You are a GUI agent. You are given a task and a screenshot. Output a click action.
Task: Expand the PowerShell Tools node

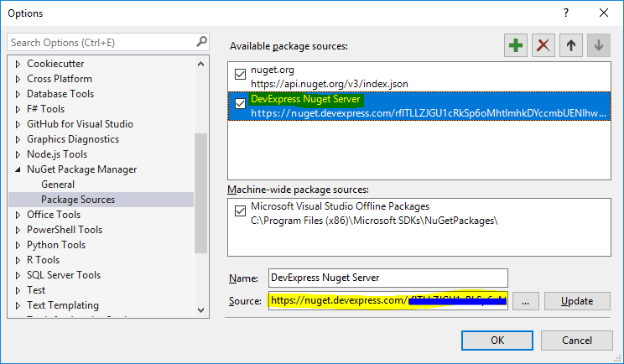tap(18, 231)
